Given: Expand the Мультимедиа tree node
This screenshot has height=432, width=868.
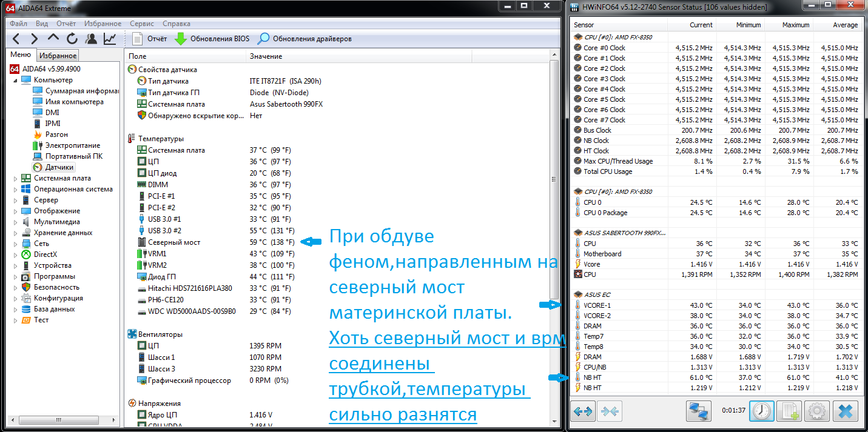Looking at the screenshot, I should pos(16,222).
